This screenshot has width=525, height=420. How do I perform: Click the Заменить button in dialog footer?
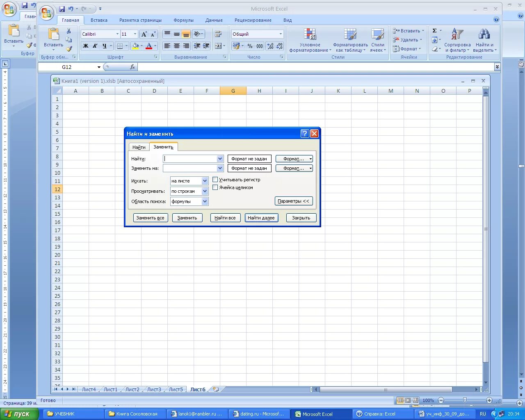pos(187,218)
